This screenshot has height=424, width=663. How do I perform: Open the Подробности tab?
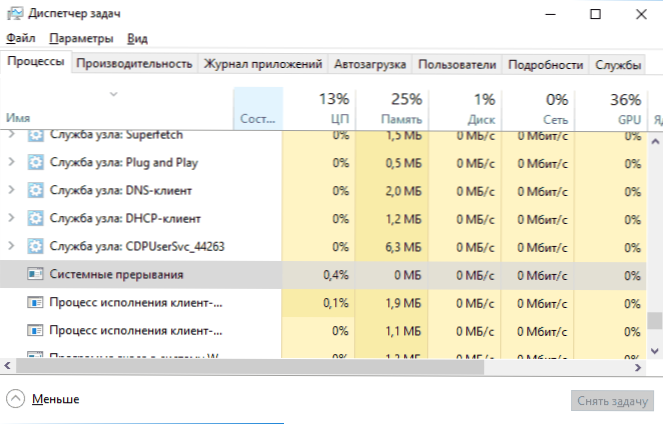[x=545, y=64]
